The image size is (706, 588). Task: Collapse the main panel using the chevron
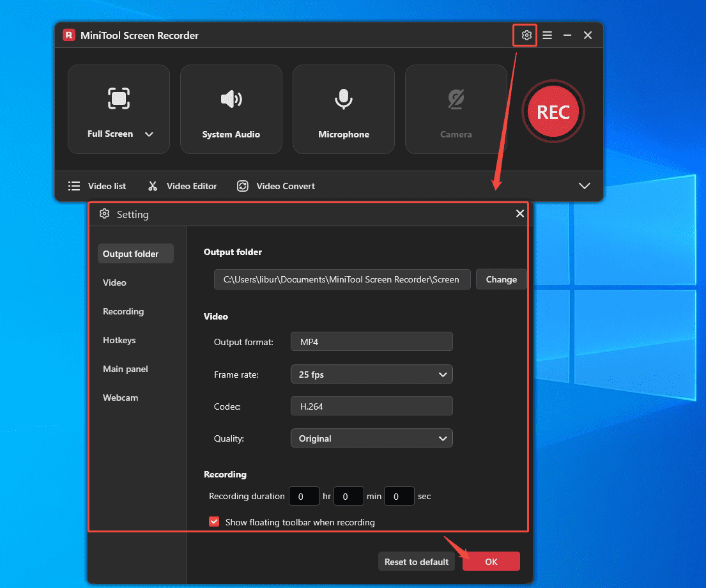[585, 185]
